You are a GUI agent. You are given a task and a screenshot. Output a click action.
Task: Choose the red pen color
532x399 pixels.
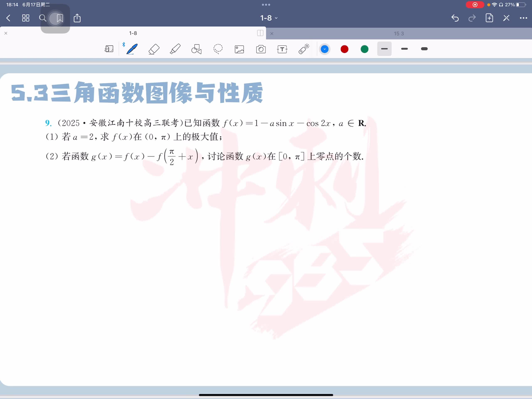pyautogui.click(x=344, y=49)
